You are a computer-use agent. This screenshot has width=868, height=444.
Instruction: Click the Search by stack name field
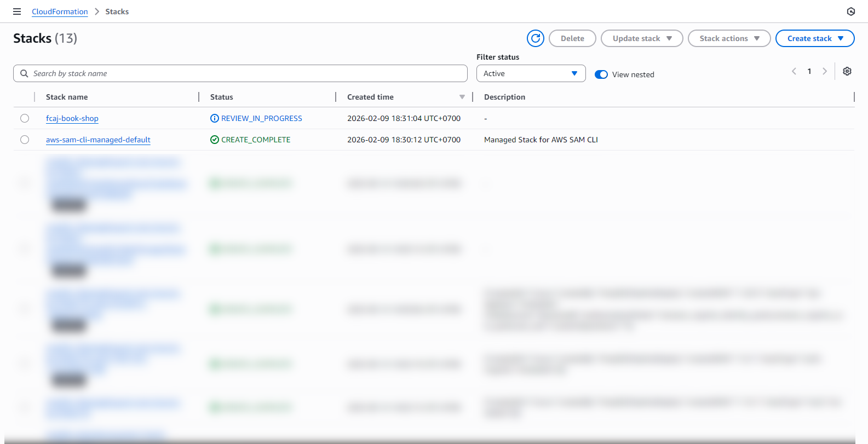(240, 73)
